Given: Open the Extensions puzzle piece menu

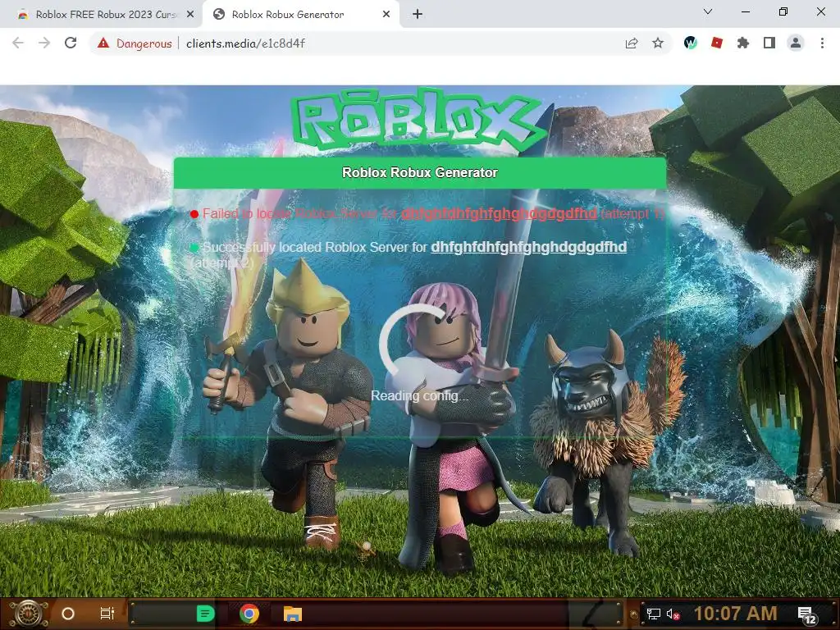Looking at the screenshot, I should (743, 43).
